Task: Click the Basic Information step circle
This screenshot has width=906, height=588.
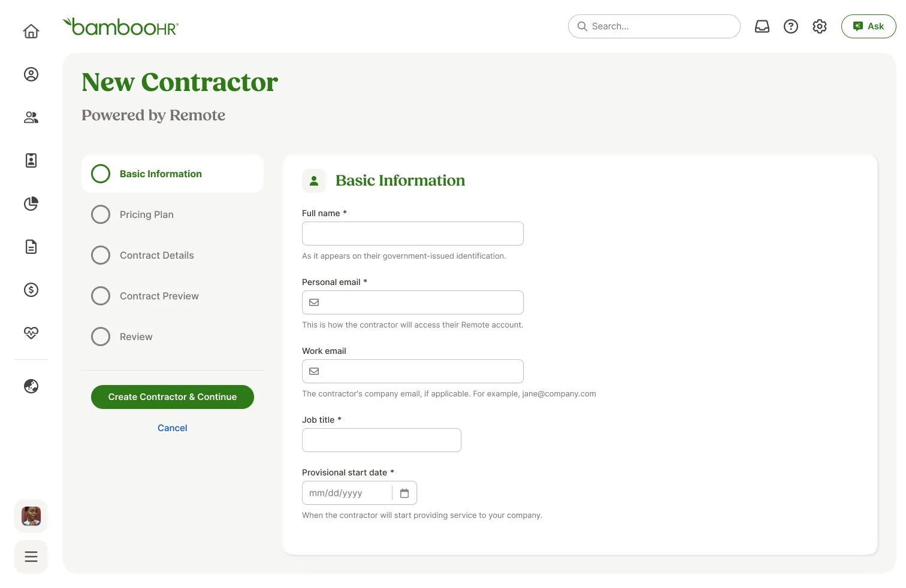Action: 101,174
